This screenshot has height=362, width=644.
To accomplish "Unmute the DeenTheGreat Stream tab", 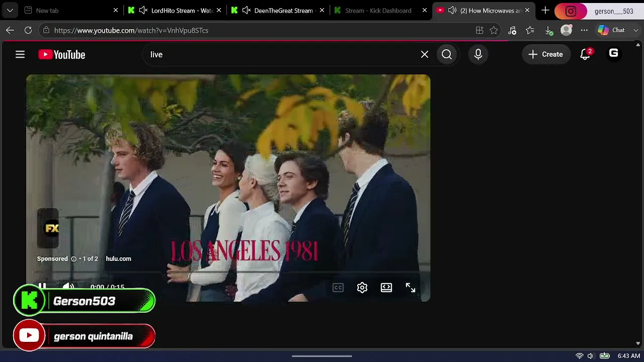I will (x=247, y=11).
